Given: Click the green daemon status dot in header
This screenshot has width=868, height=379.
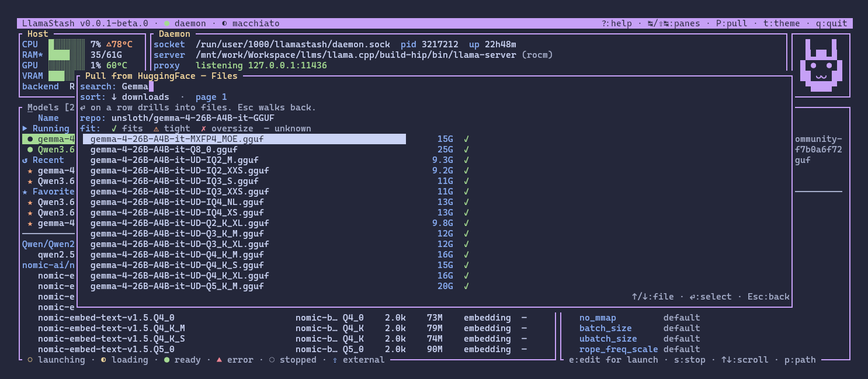Looking at the screenshot, I should (166, 24).
